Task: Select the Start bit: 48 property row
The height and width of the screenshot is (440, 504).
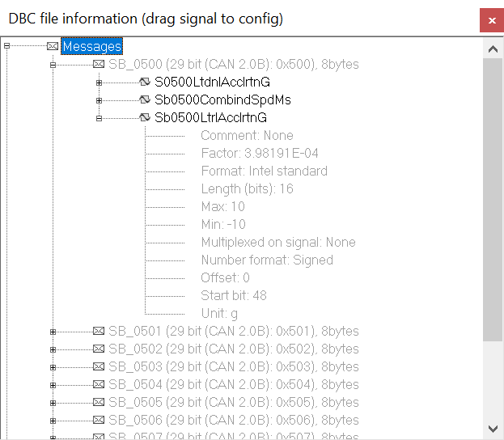Action: 234,296
